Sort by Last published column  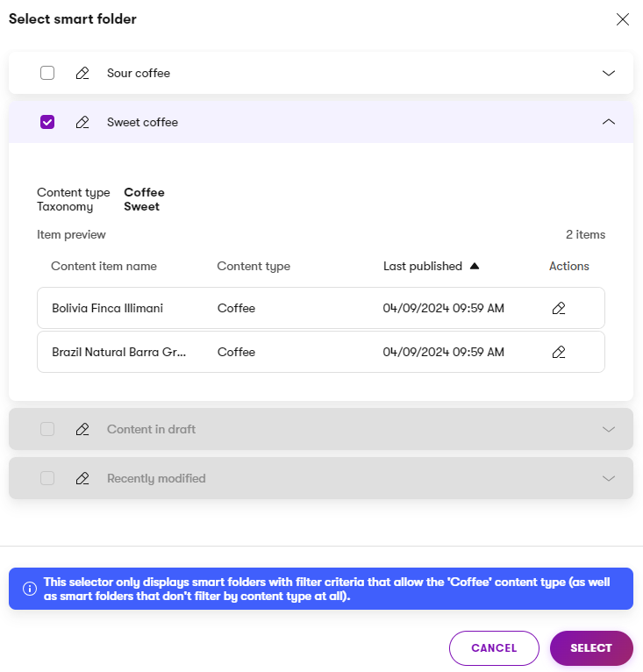pos(423,266)
